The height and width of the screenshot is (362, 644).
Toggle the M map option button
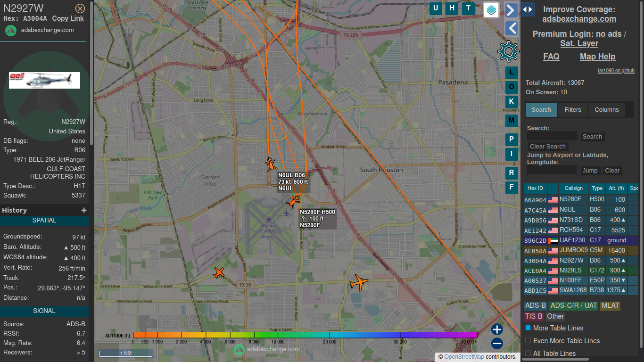(x=512, y=121)
